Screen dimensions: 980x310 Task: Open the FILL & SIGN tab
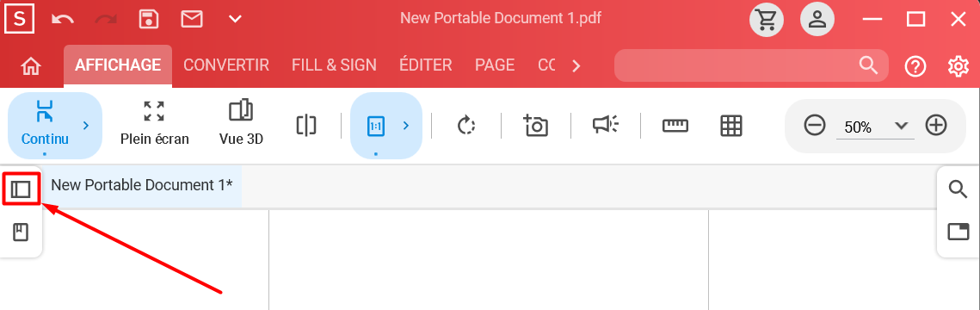pyautogui.click(x=335, y=65)
